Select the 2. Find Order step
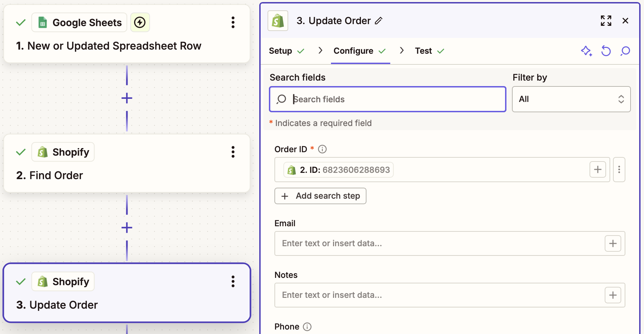Image resolution: width=644 pixels, height=334 pixels. point(127,163)
